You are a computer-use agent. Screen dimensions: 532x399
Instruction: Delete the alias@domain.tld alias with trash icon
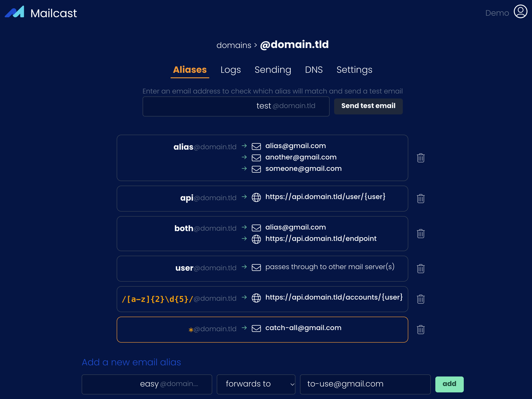pyautogui.click(x=420, y=158)
